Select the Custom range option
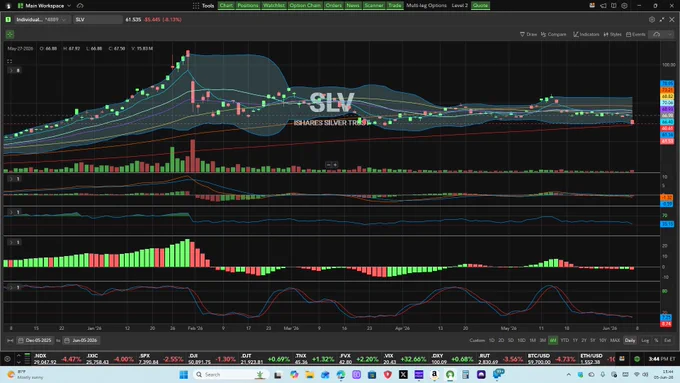The width and height of the screenshot is (680, 383). 477,340
